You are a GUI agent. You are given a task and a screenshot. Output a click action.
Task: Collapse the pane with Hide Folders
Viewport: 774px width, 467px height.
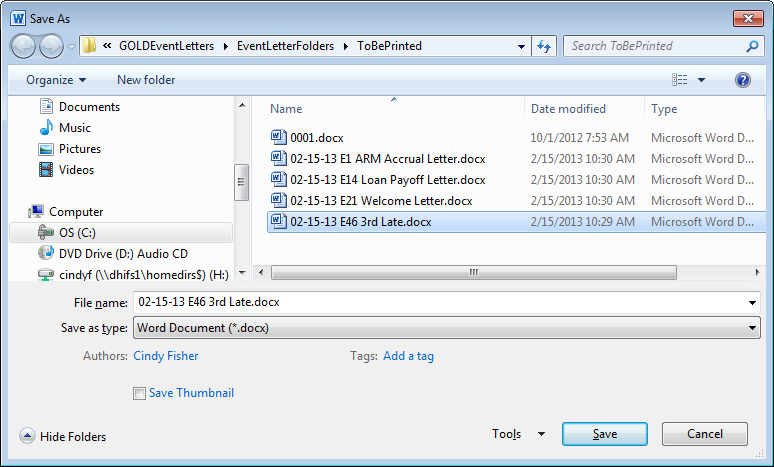(63, 436)
